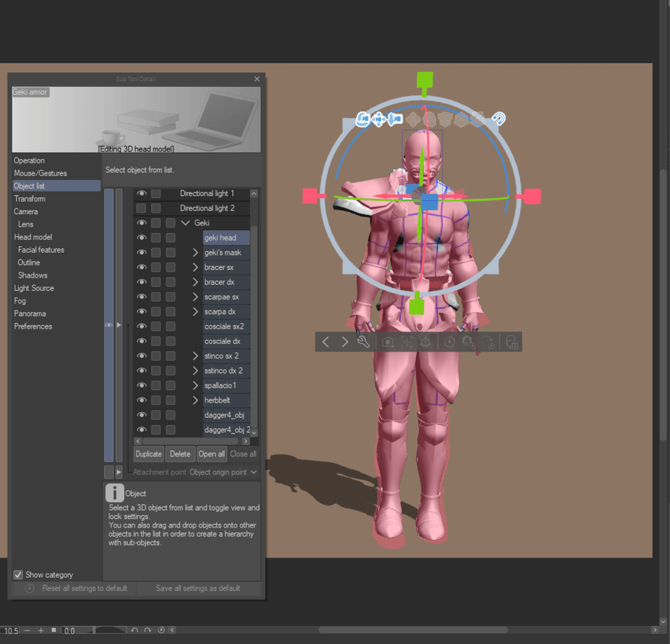Open the Camera category
The height and width of the screenshot is (644, 670).
click(26, 211)
